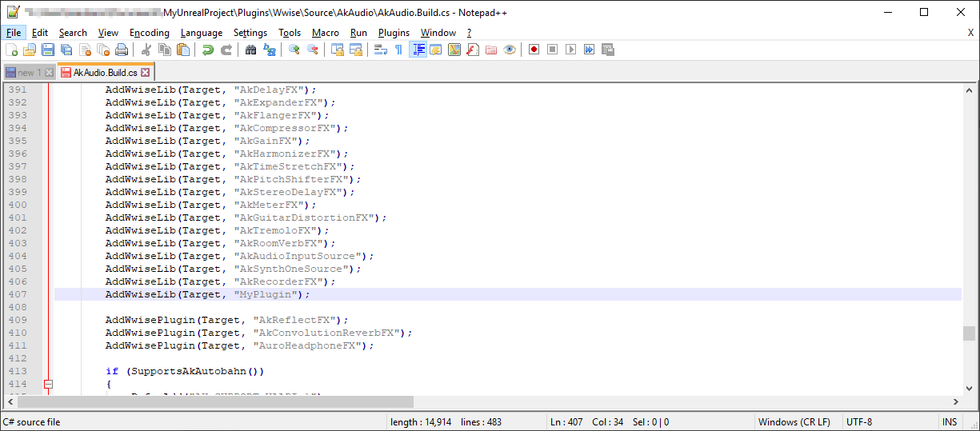The height and width of the screenshot is (431, 980).
Task: Click Windows (CR LF) in status bar
Action: click(793, 422)
